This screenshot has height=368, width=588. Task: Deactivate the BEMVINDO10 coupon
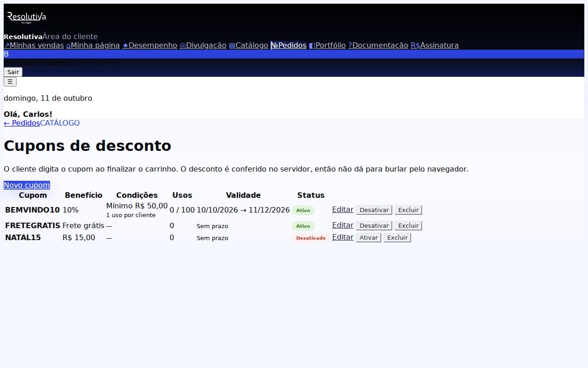374,210
